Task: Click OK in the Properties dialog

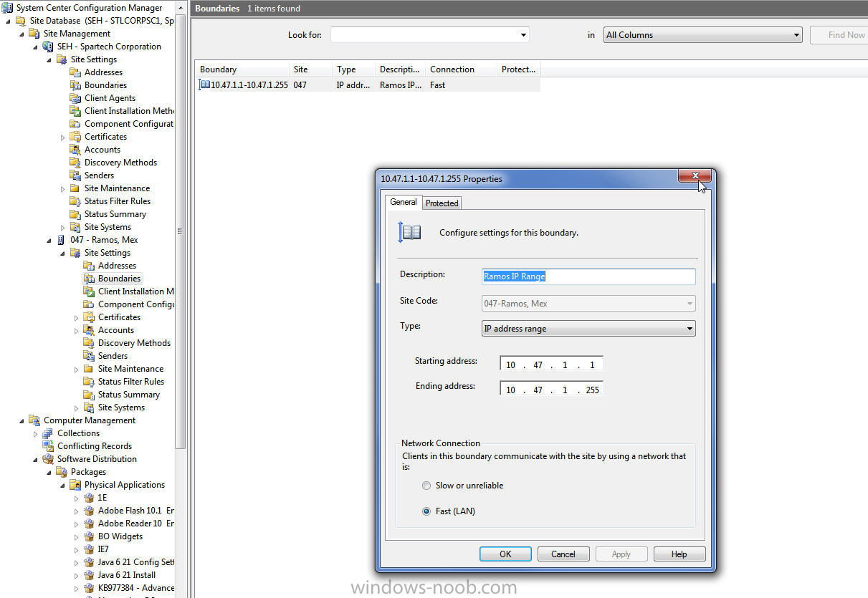Action: (505, 554)
